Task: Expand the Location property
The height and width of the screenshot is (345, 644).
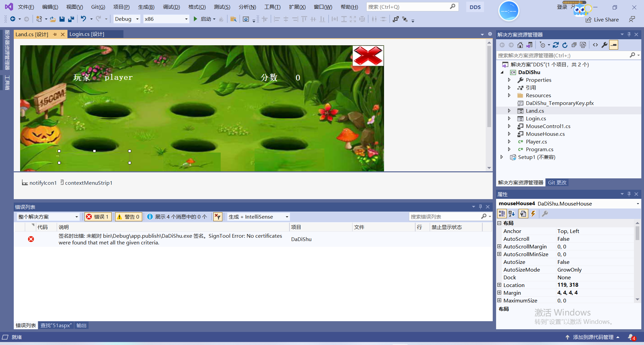Action: [x=499, y=285]
